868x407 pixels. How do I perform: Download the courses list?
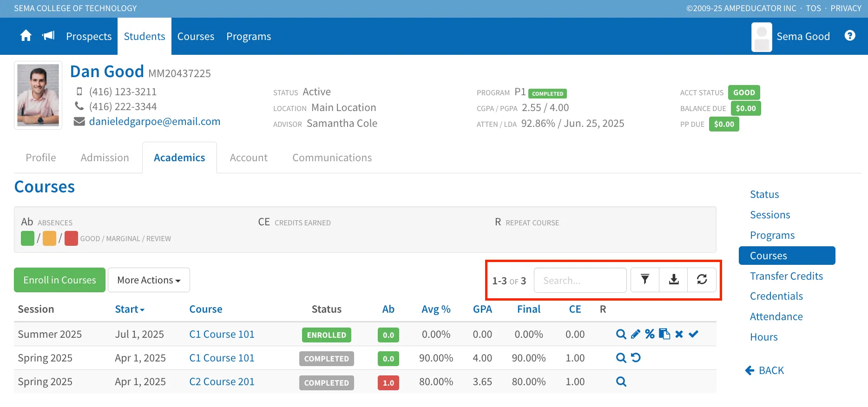click(674, 280)
